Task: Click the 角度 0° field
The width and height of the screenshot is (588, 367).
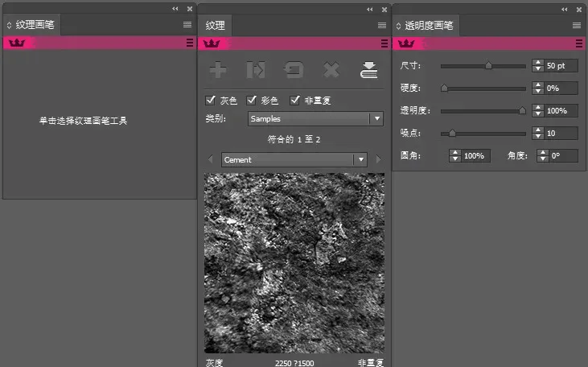Action: click(563, 155)
